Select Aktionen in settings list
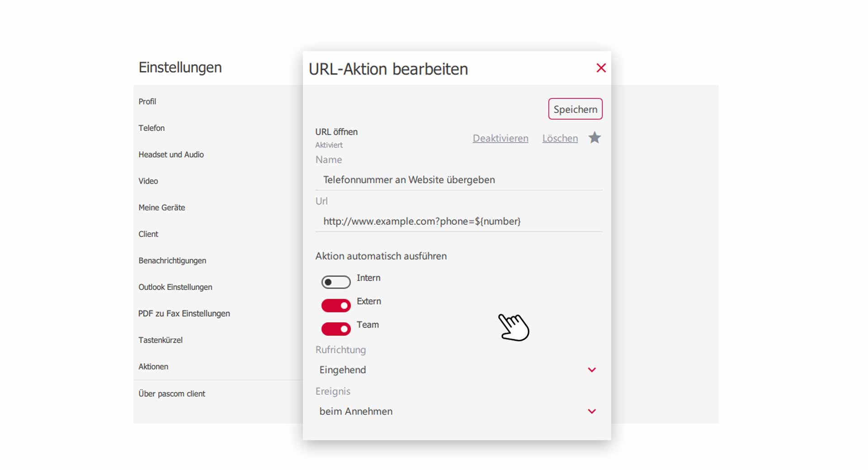 (153, 367)
